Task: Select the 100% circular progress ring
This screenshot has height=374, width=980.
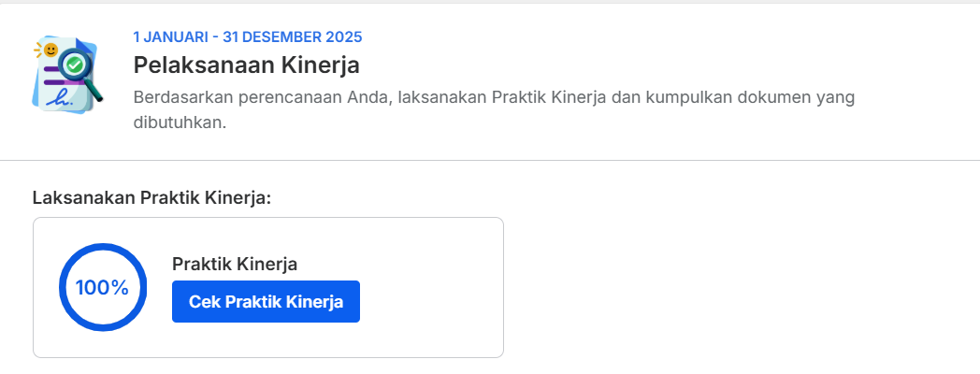Action: (x=103, y=287)
